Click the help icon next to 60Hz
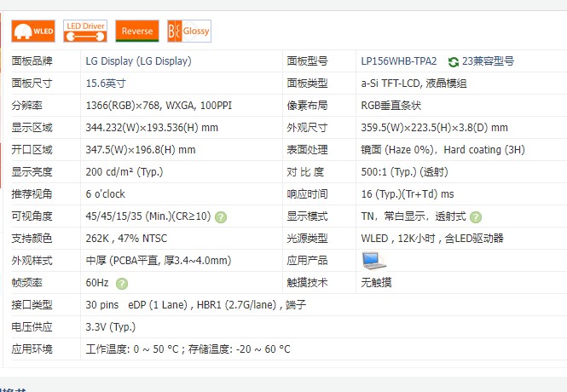 point(122,284)
